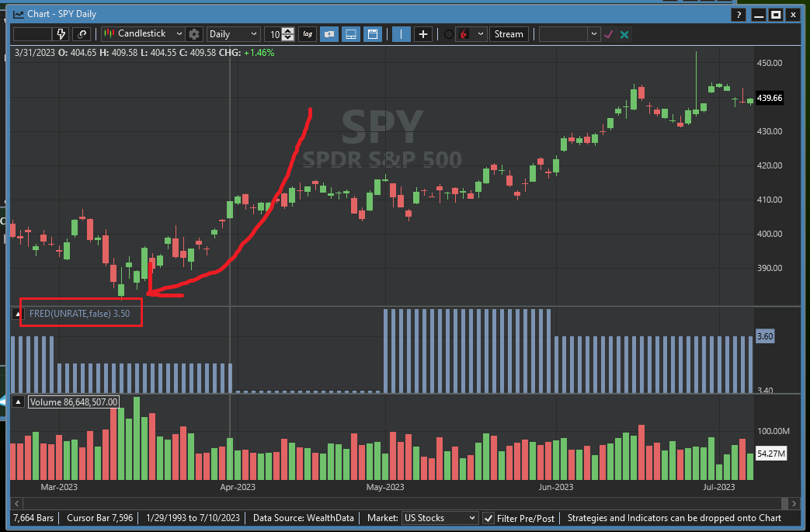Image resolution: width=810 pixels, height=532 pixels.
Task: Click the Stream button
Action: click(509, 34)
